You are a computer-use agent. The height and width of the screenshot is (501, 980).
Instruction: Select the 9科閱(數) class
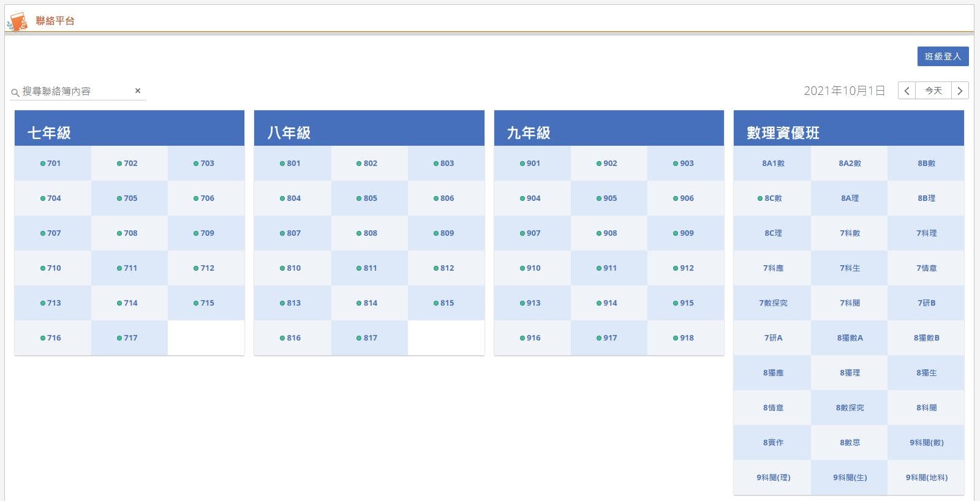click(x=926, y=443)
